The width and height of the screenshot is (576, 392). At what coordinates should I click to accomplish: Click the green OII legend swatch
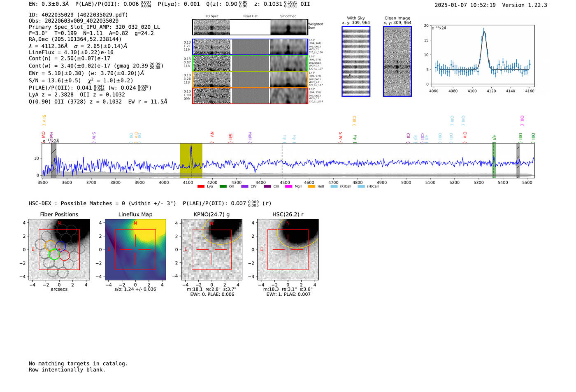point(223,186)
